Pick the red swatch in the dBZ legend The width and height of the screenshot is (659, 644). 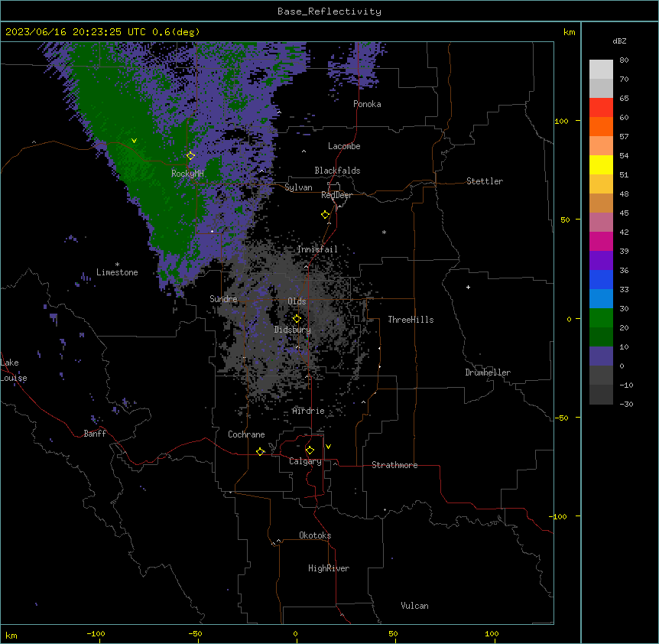pyautogui.click(x=601, y=108)
